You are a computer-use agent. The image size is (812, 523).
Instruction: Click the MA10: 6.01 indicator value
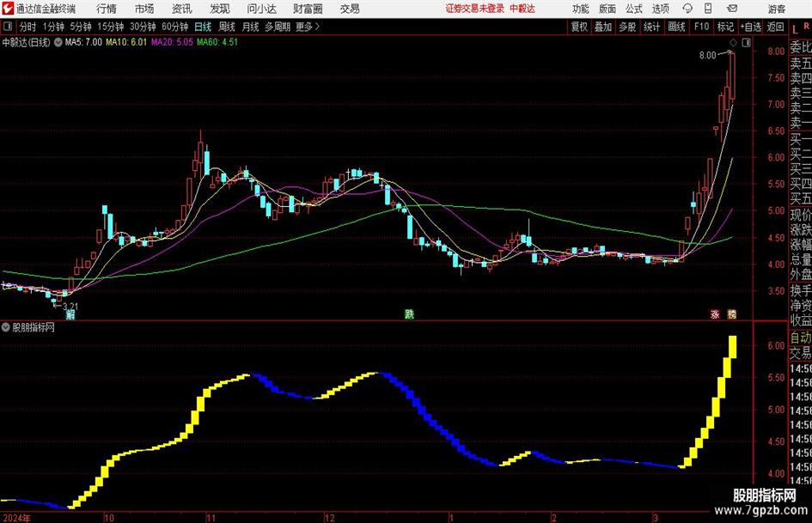point(126,42)
